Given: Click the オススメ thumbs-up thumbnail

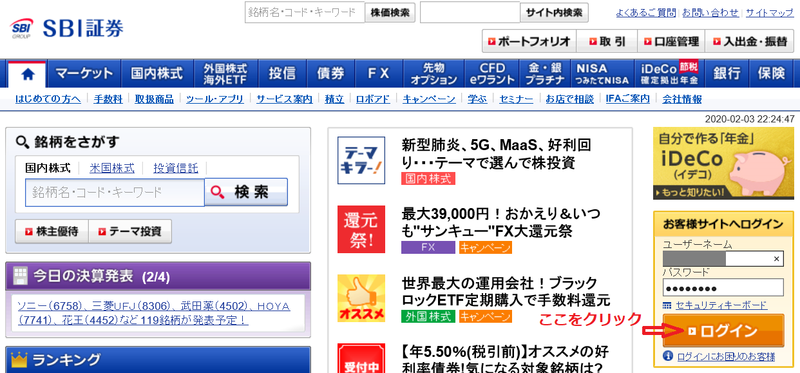Looking at the screenshot, I should pyautogui.click(x=361, y=299).
